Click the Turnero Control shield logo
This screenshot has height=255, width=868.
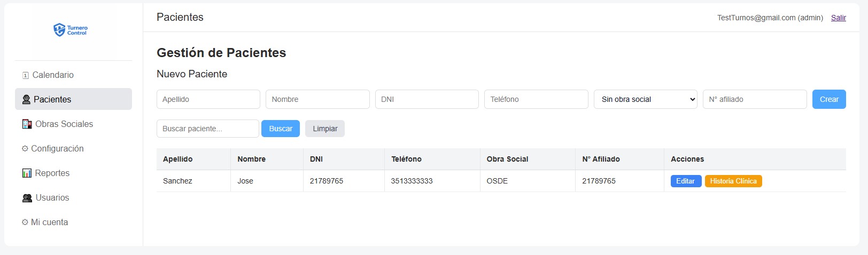click(59, 30)
